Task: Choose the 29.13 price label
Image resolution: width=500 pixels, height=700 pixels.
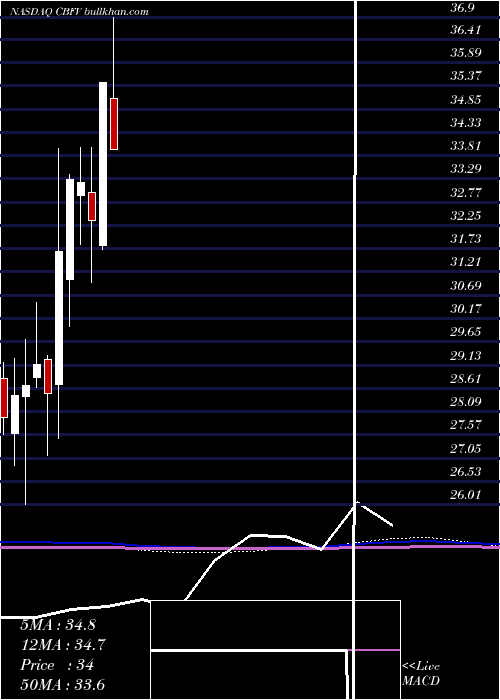Action: click(466, 355)
